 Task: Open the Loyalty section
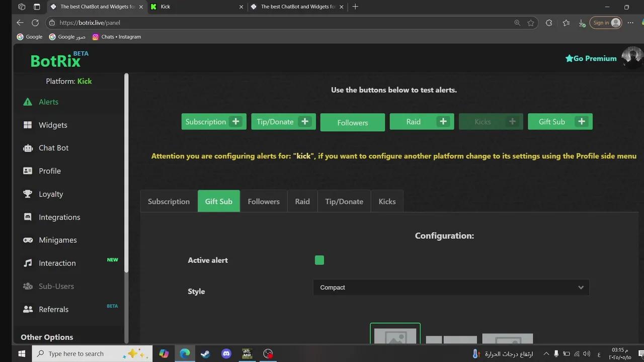(x=51, y=194)
